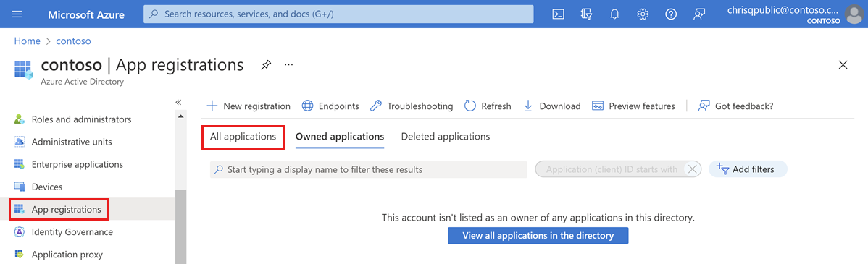Open Troubleshooting

[412, 106]
